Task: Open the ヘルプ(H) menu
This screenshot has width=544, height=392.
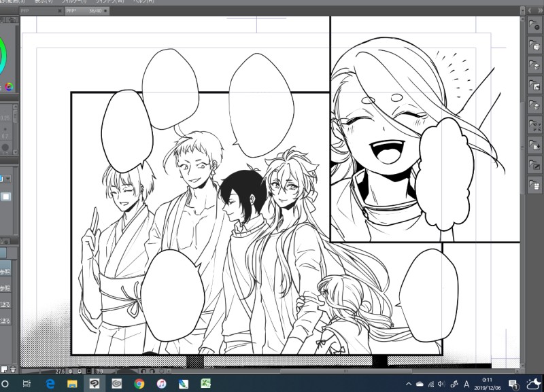Action: (143, 2)
